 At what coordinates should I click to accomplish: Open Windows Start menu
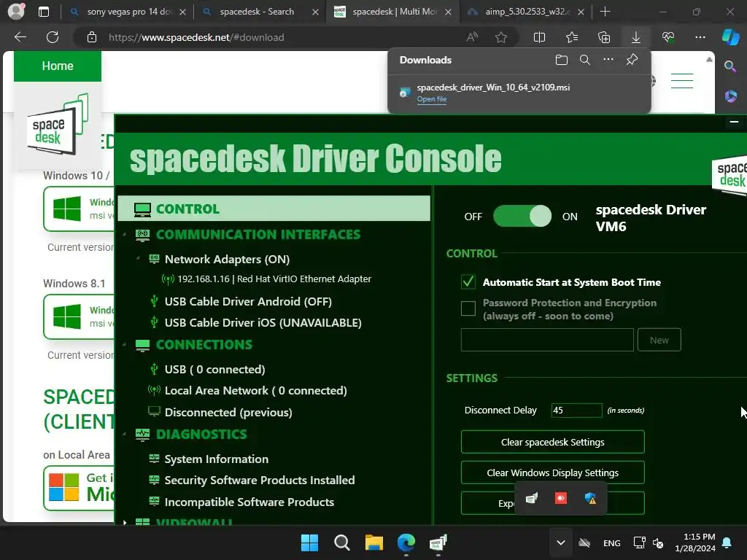click(309, 542)
